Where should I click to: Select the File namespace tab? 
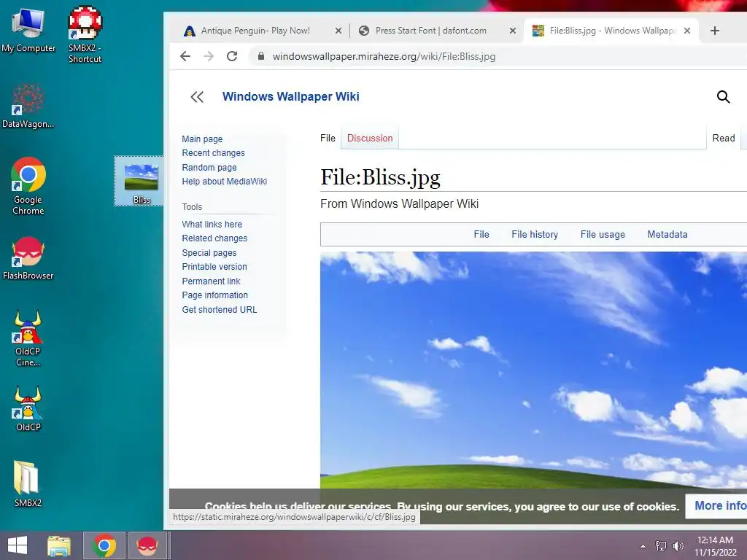pyautogui.click(x=328, y=138)
